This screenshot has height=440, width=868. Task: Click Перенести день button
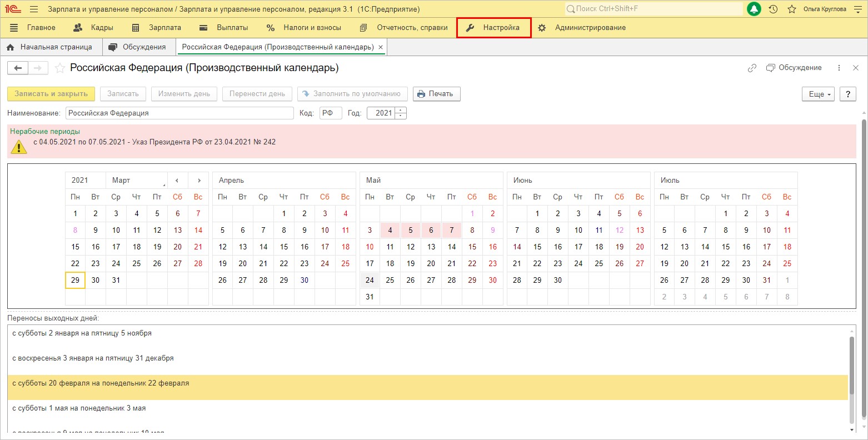257,93
